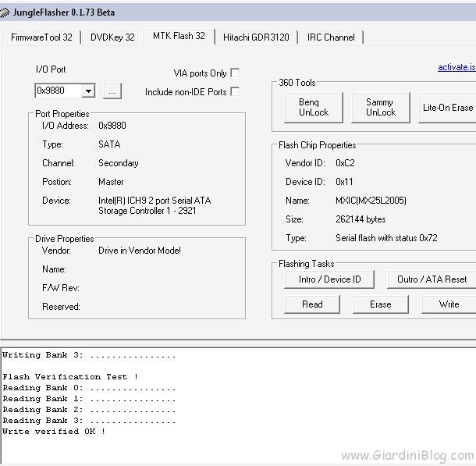
Task: Click the 262144 bytes size value
Action: pyautogui.click(x=361, y=219)
